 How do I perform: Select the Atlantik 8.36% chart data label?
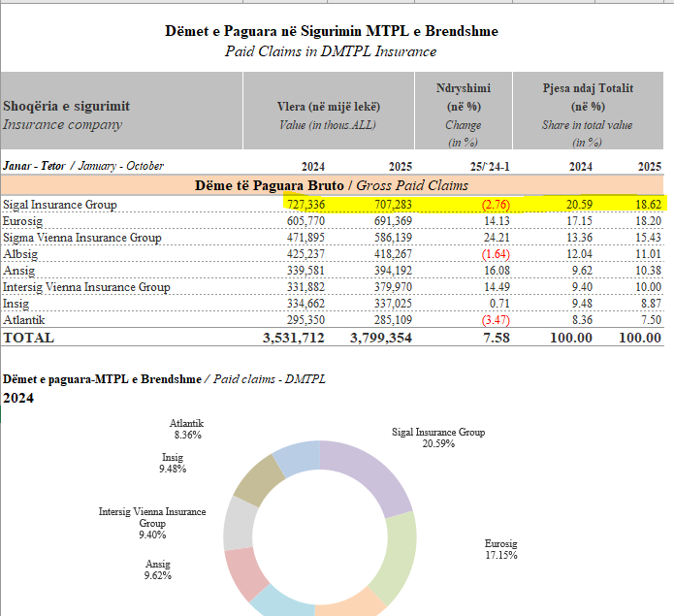[186, 430]
